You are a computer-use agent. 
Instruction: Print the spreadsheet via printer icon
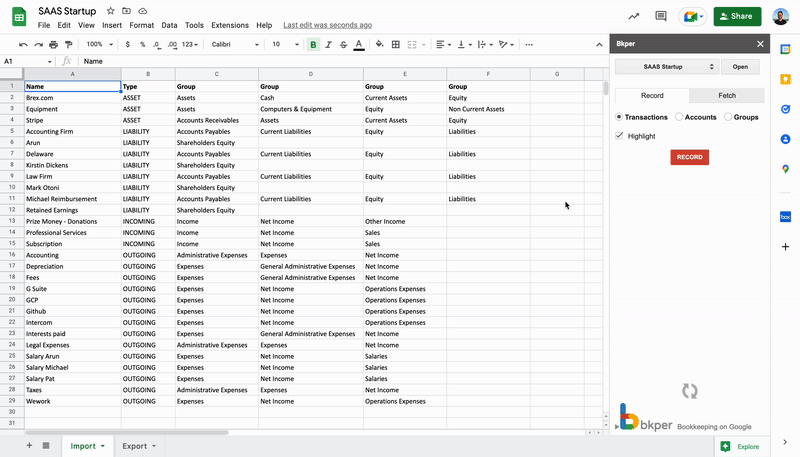[54, 45]
